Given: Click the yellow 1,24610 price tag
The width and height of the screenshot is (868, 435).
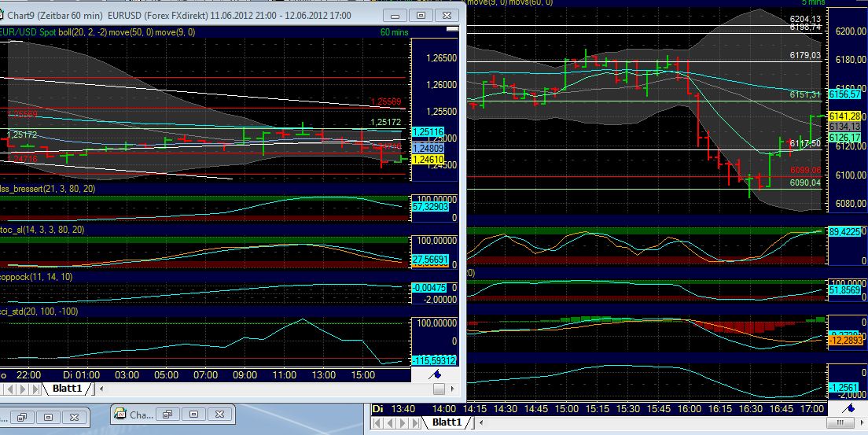Looking at the screenshot, I should pos(428,160).
